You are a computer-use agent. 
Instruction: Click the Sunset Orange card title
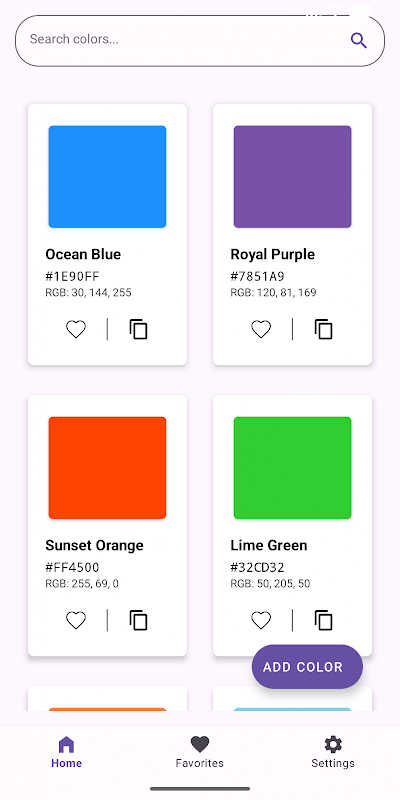tap(94, 545)
